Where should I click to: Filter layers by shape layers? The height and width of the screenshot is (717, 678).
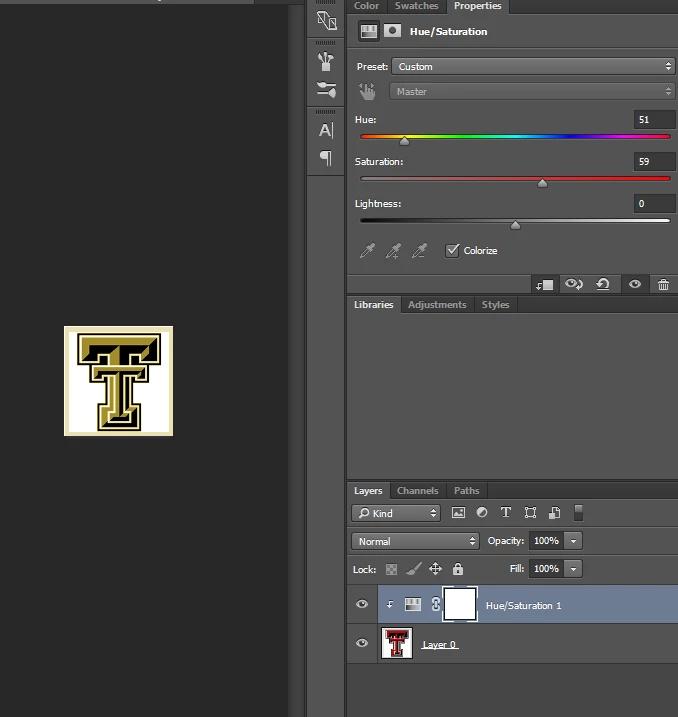[530, 513]
